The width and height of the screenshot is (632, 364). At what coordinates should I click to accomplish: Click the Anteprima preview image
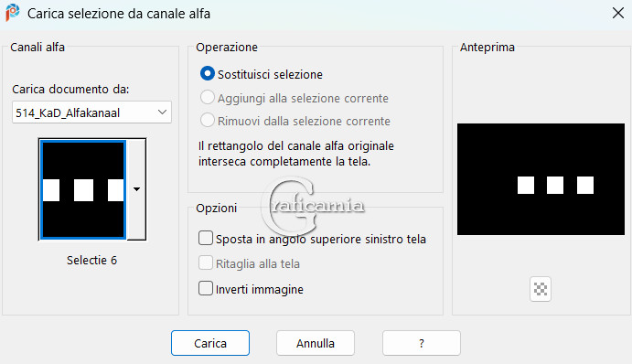point(541,179)
